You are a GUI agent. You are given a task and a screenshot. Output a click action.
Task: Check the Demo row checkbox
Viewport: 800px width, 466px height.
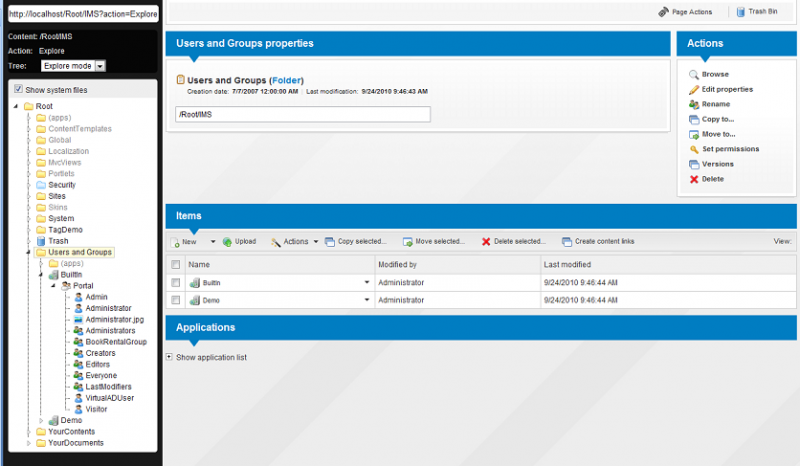click(x=176, y=301)
